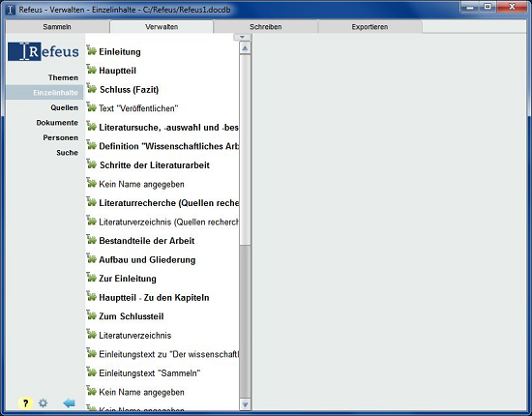Click the icon beside Hauptteil entry
The image size is (532, 416).
tap(91, 70)
